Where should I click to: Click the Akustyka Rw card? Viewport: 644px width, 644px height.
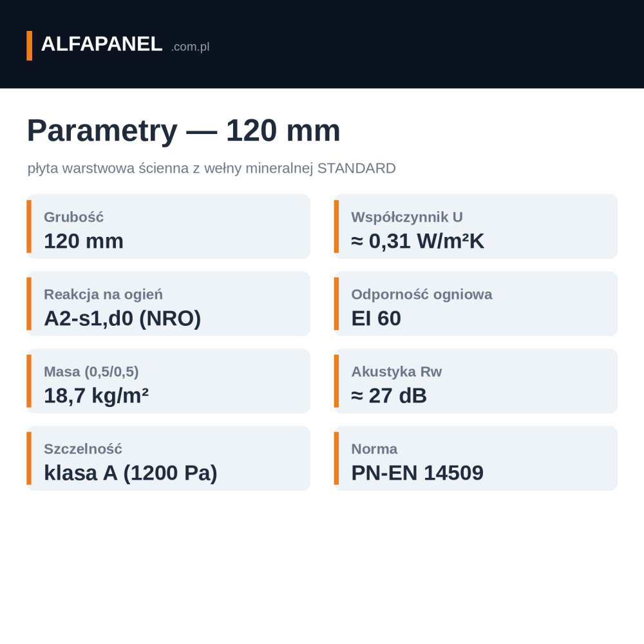(x=476, y=381)
